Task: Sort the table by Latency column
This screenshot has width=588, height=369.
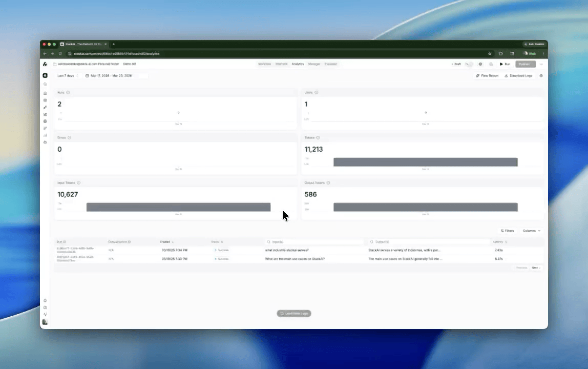Action: [500, 242]
